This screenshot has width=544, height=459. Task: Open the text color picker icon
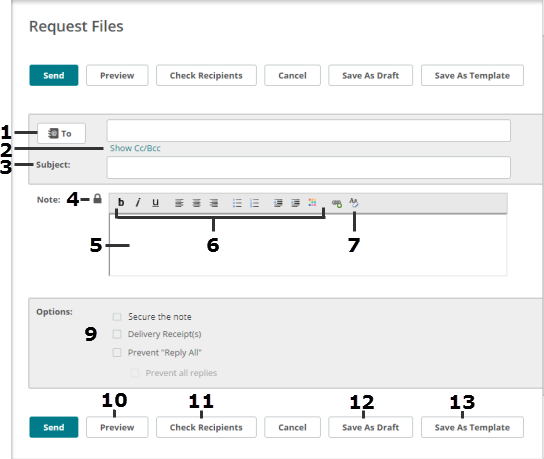(x=312, y=202)
